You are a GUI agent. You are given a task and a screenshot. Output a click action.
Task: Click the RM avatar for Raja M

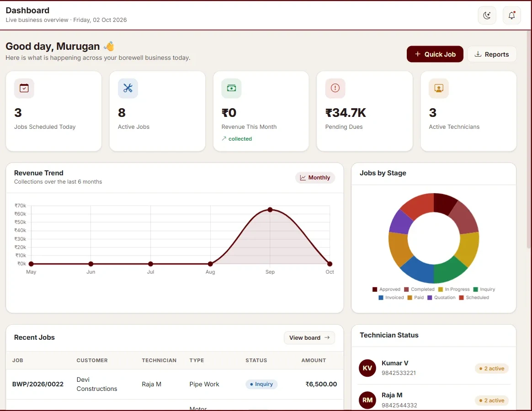click(367, 400)
